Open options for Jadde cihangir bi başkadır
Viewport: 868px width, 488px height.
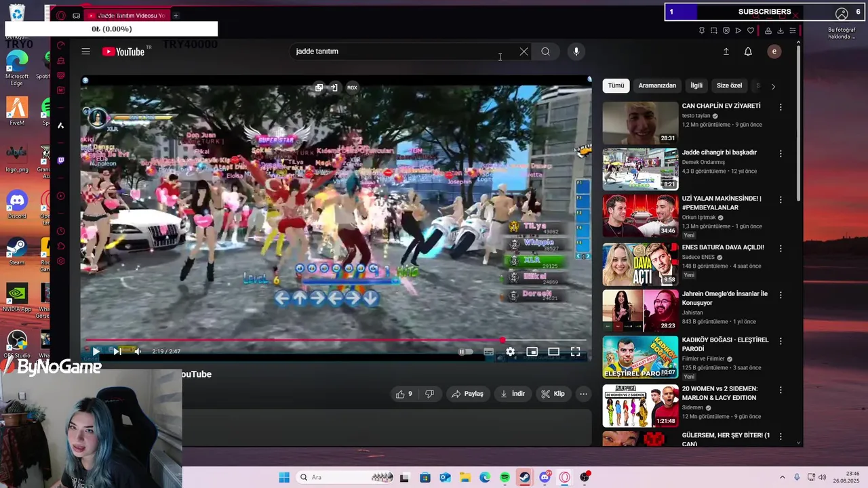click(x=781, y=153)
